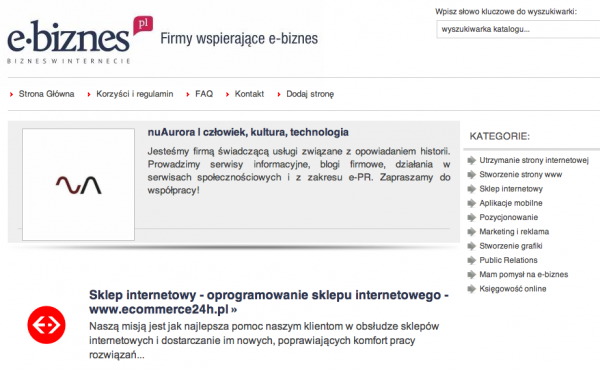This screenshot has width=600, height=370.
Task: Open nuAurora I człowiek, kultura, technologia title
Action: point(248,132)
